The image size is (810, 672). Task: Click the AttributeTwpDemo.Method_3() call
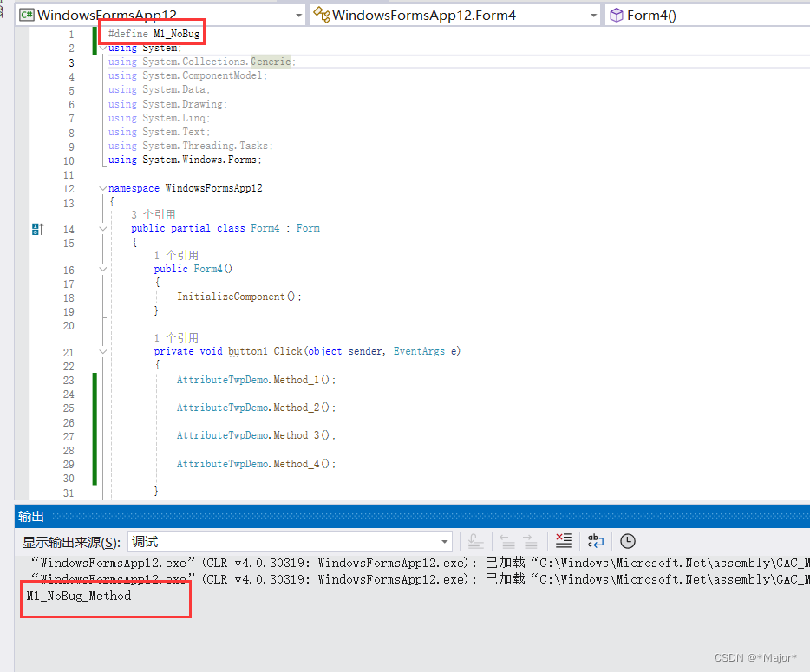(x=256, y=436)
